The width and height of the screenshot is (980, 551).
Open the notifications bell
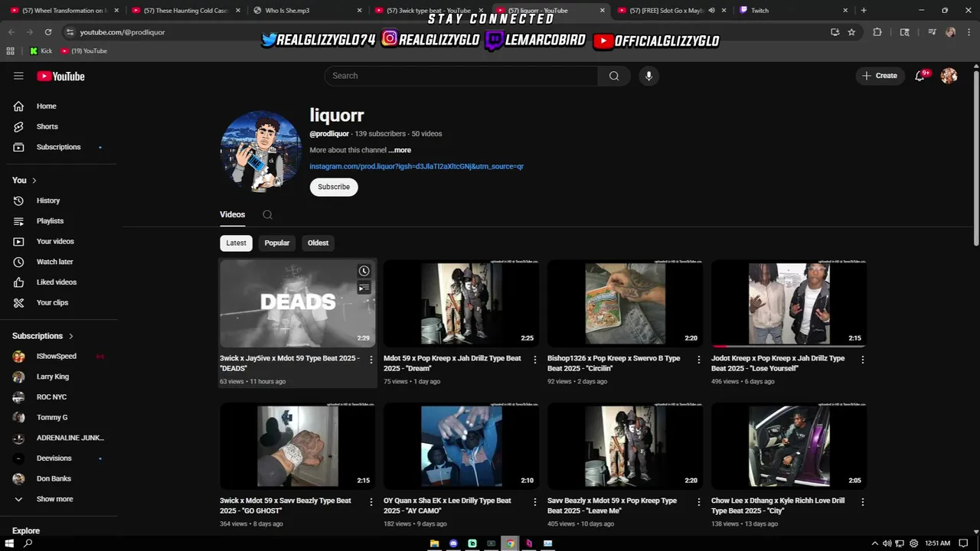point(921,76)
